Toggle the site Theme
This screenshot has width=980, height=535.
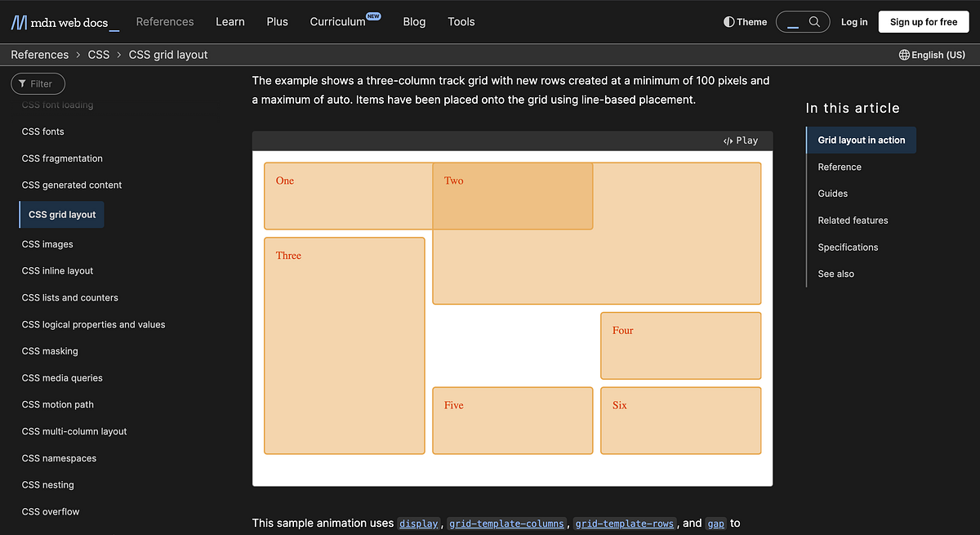click(x=744, y=22)
